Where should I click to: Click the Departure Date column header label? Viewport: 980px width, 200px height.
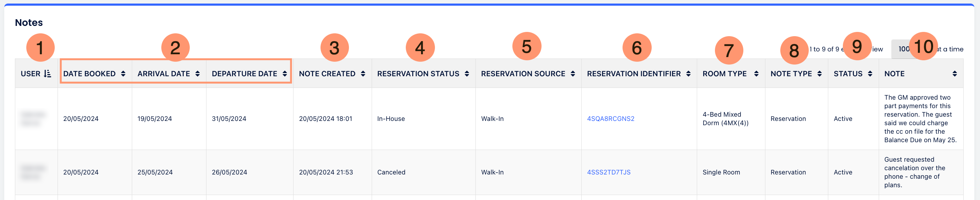[x=244, y=74]
